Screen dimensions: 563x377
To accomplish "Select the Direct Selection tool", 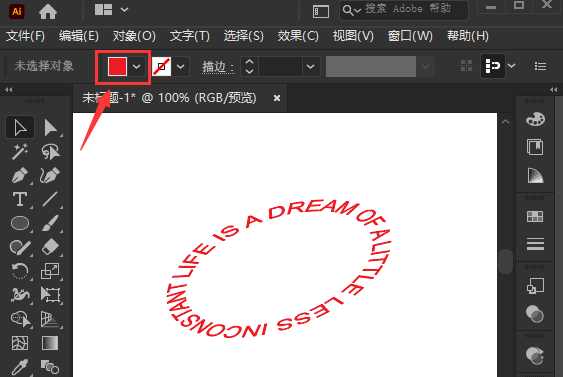I will coord(50,127).
